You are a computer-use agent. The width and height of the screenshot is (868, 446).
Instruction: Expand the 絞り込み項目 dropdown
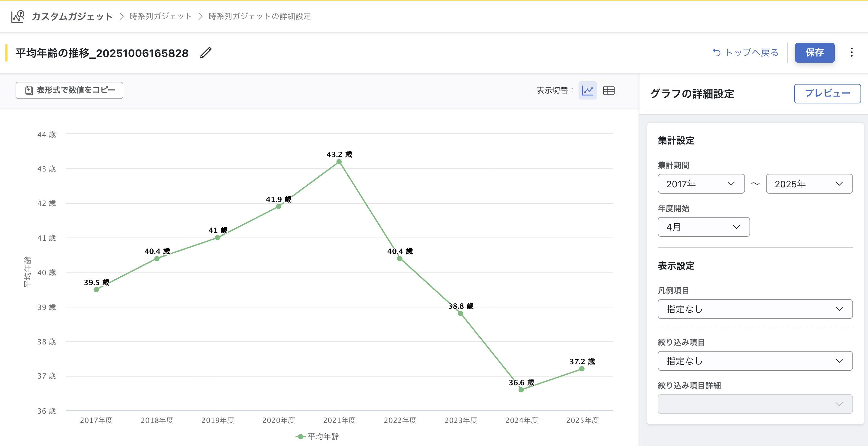755,361
